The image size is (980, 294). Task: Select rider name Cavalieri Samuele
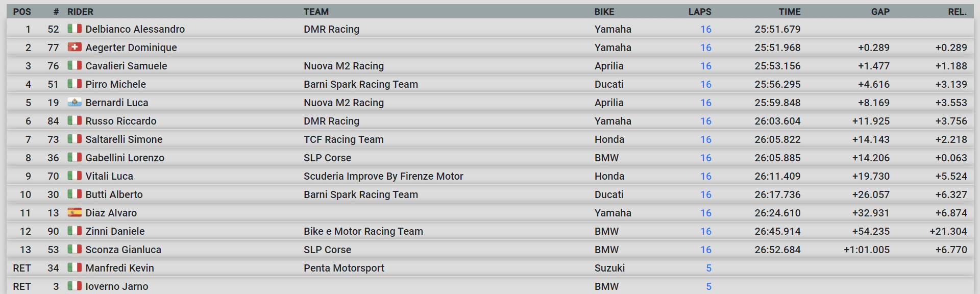click(x=126, y=66)
